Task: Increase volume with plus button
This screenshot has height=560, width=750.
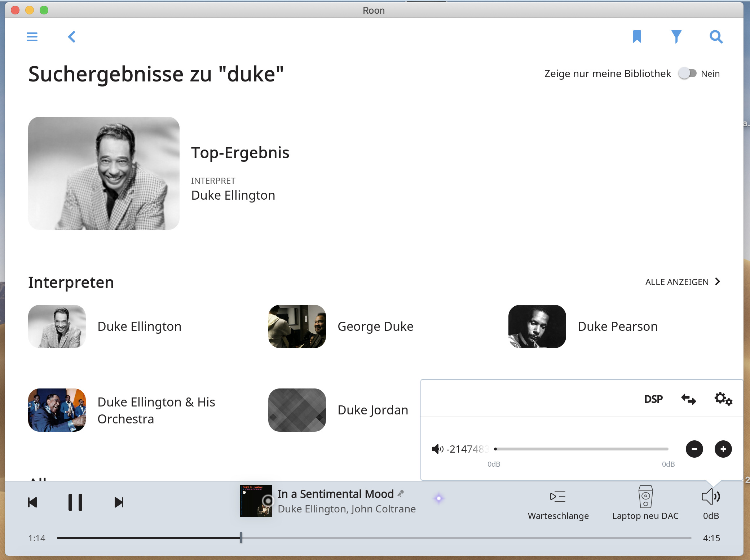Action: click(x=723, y=449)
